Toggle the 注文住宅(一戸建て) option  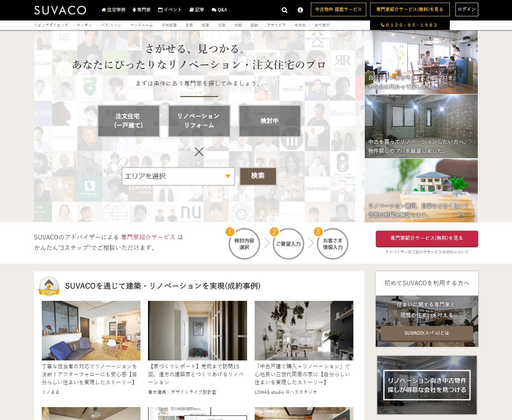point(128,121)
